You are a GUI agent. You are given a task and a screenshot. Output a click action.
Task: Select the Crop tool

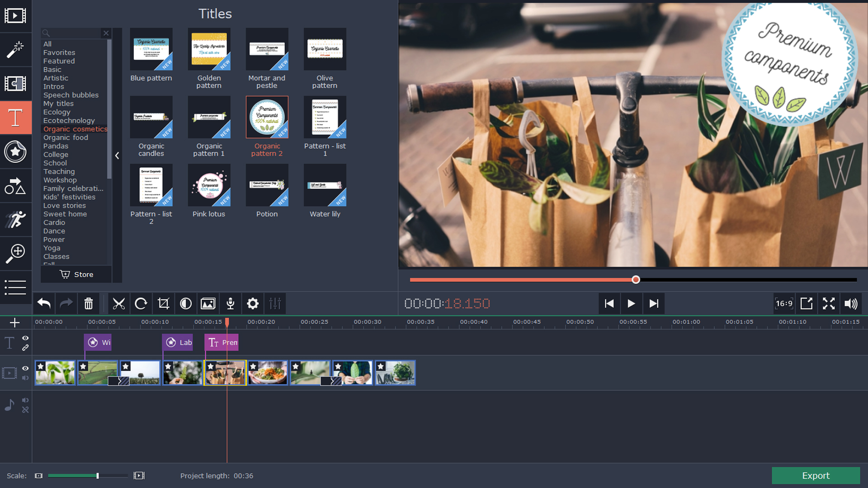click(x=163, y=303)
